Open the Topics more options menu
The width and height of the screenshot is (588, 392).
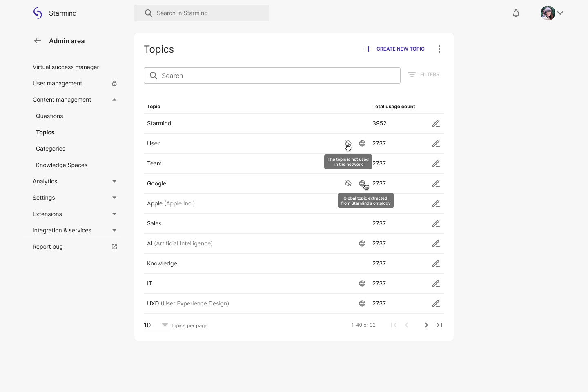click(x=439, y=49)
